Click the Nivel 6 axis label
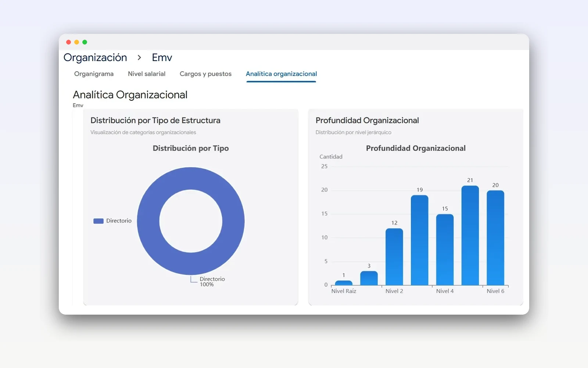The image size is (588, 368). coord(495,291)
